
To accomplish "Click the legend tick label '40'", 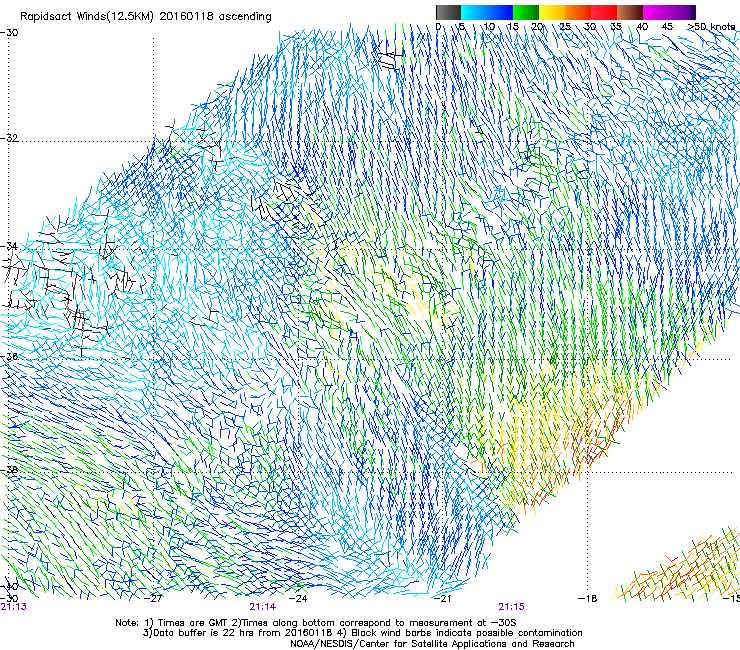I will pos(642,26).
